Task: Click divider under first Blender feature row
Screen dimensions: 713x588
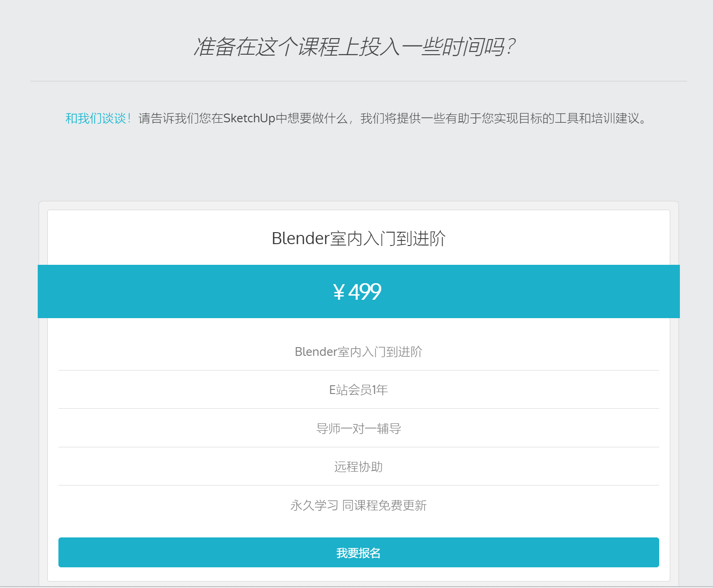Action: pyautogui.click(x=358, y=370)
